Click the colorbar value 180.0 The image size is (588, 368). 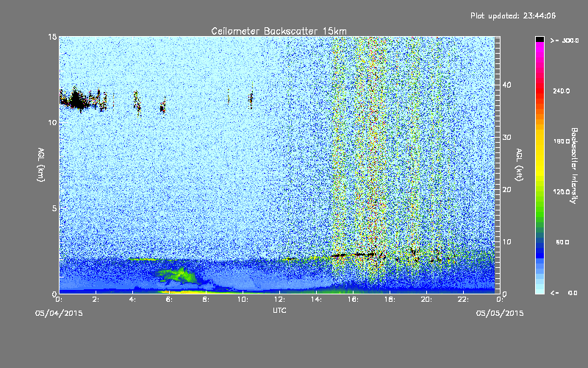click(x=562, y=141)
